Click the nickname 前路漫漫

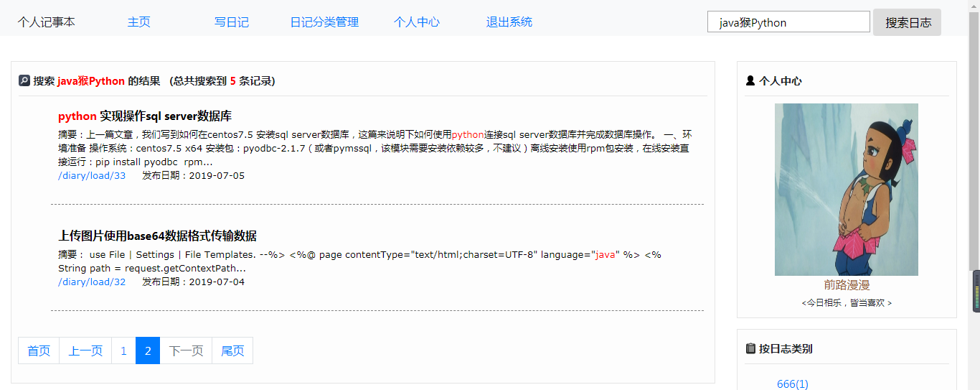pos(847,285)
